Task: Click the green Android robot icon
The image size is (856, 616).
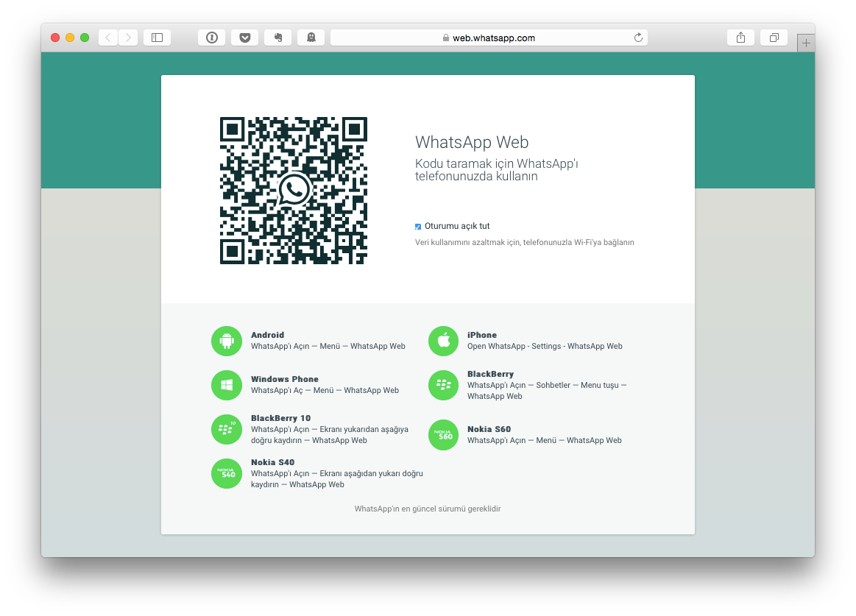Action: click(x=227, y=341)
